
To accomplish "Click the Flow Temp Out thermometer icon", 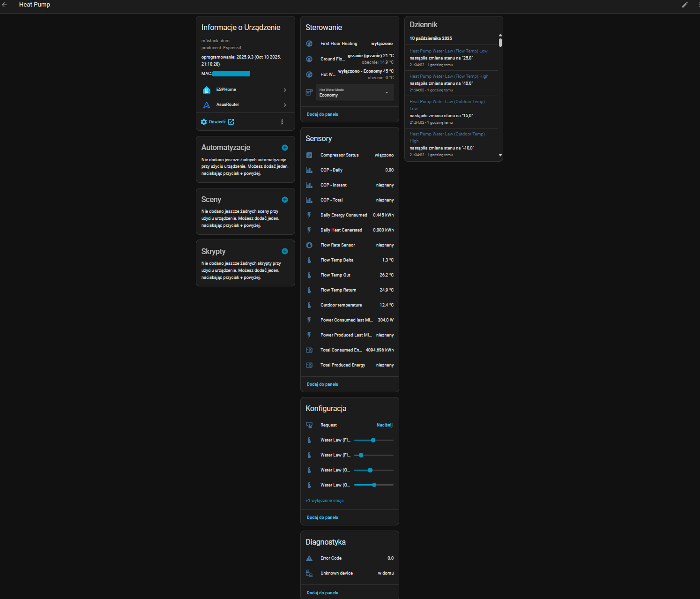I will click(x=309, y=275).
